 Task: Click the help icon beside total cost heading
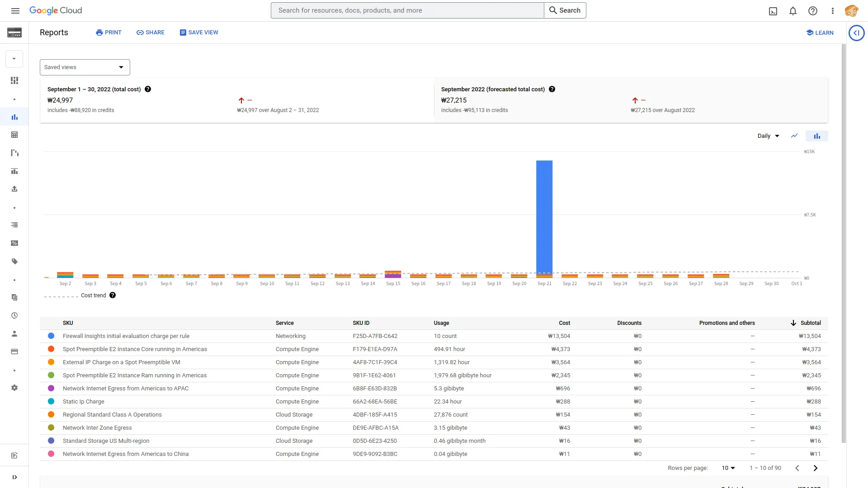(x=148, y=89)
